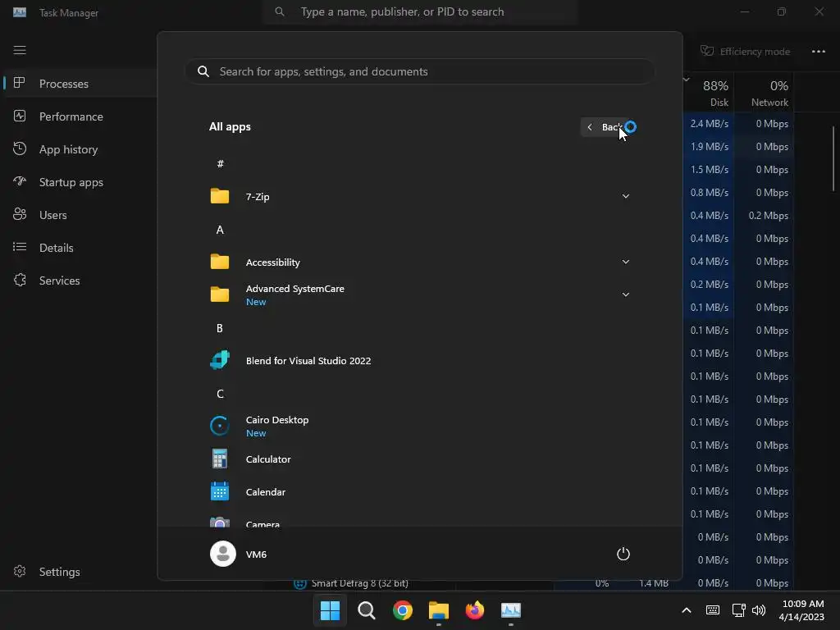
Task: Open the clock and date flyout
Action: pos(801,610)
